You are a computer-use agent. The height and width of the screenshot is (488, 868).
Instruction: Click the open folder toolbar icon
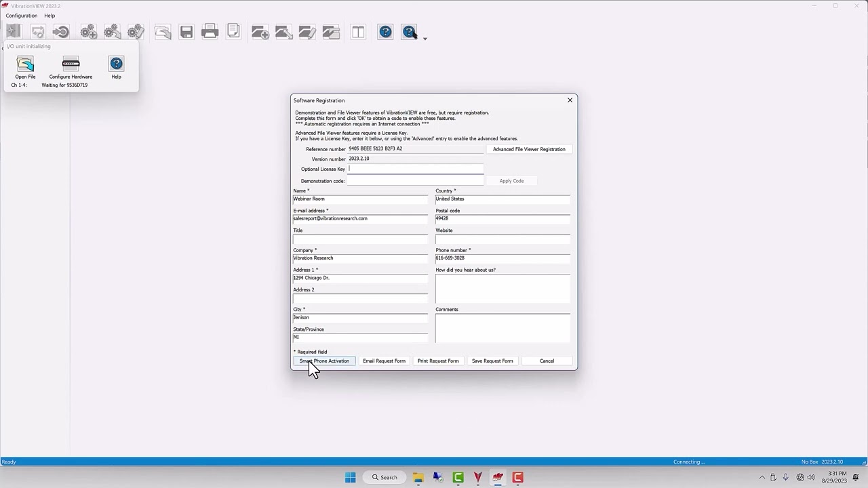(163, 32)
